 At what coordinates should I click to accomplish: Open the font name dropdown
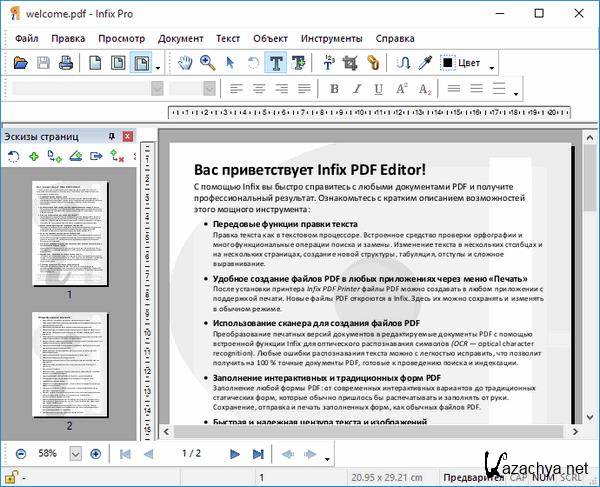click(x=156, y=89)
